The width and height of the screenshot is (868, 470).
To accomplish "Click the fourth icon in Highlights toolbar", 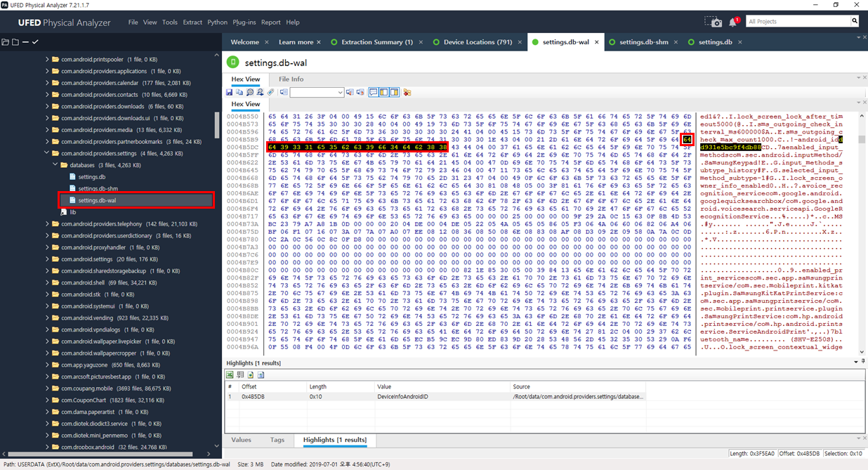I will (261, 375).
